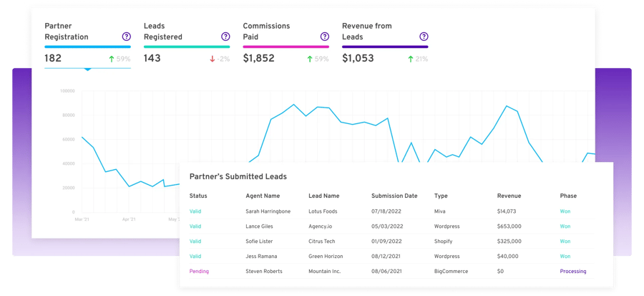Click the 182 partner registration value
Image resolution: width=644 pixels, height=296 pixels.
coord(53,58)
